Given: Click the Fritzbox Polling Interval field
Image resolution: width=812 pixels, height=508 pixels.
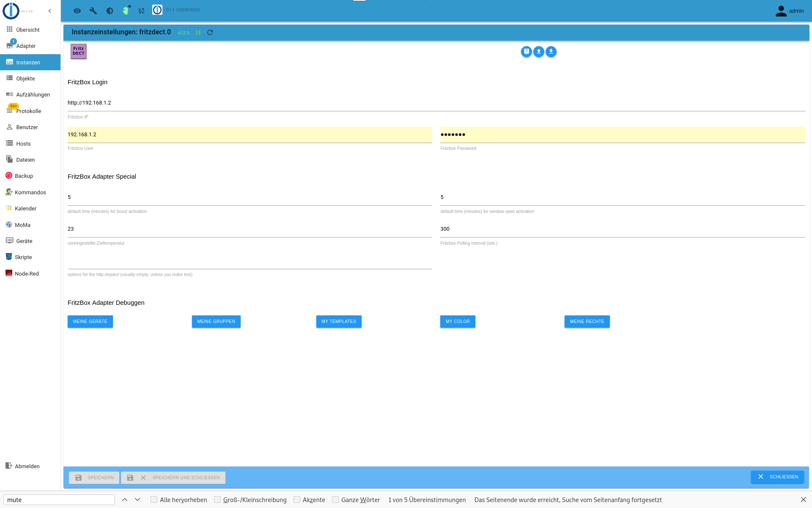Looking at the screenshot, I should tap(623, 229).
